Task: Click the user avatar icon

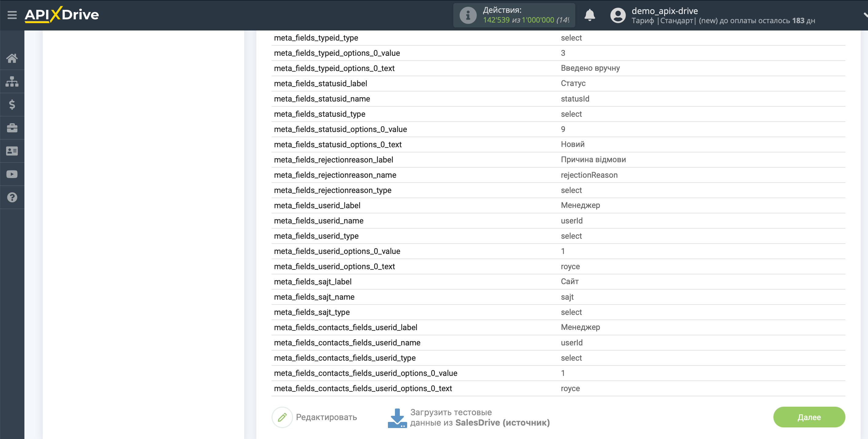Action: tap(618, 15)
